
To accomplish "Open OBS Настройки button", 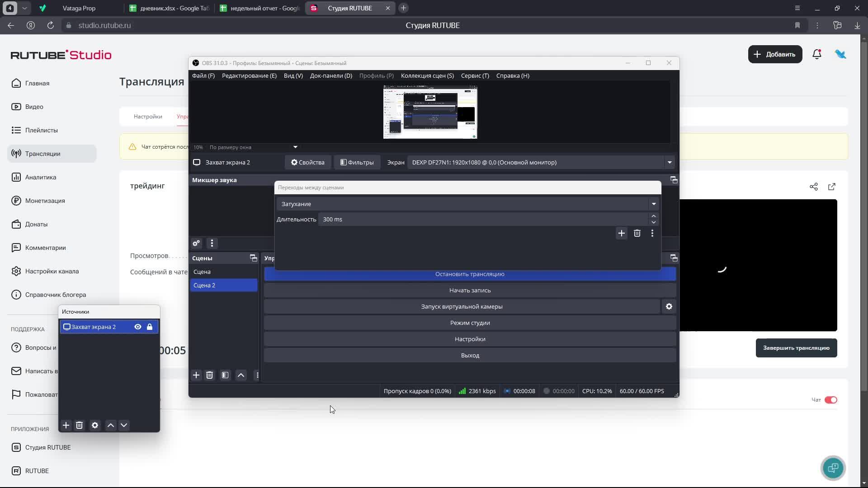I will tap(470, 339).
